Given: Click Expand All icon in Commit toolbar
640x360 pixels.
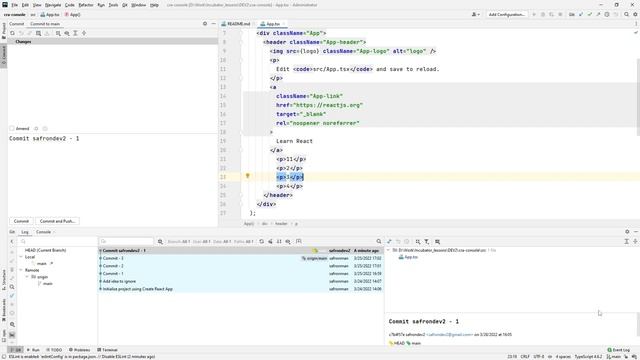Looking at the screenshot, I should click(76, 33).
